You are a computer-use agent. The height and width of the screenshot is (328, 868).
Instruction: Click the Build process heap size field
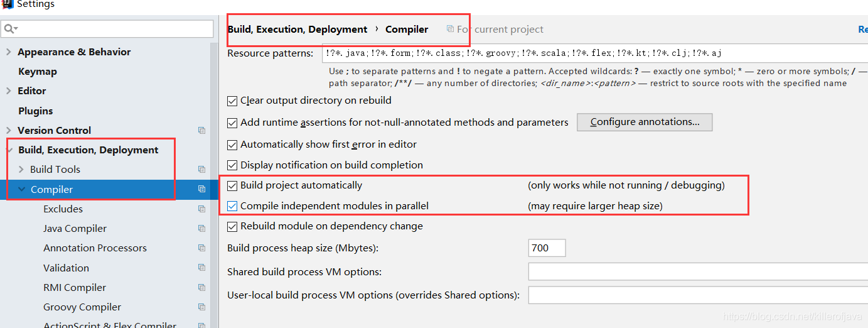pos(547,248)
